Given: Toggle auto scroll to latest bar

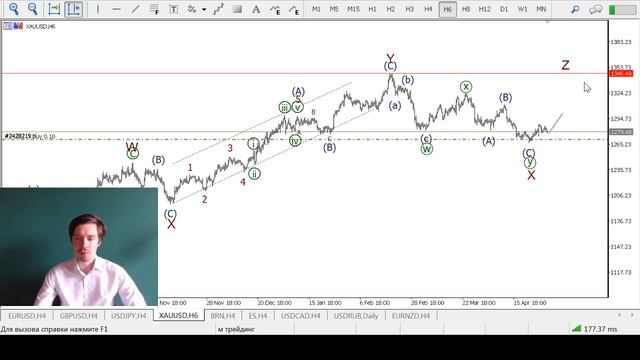Looking at the screenshot, I should (x=54, y=9).
